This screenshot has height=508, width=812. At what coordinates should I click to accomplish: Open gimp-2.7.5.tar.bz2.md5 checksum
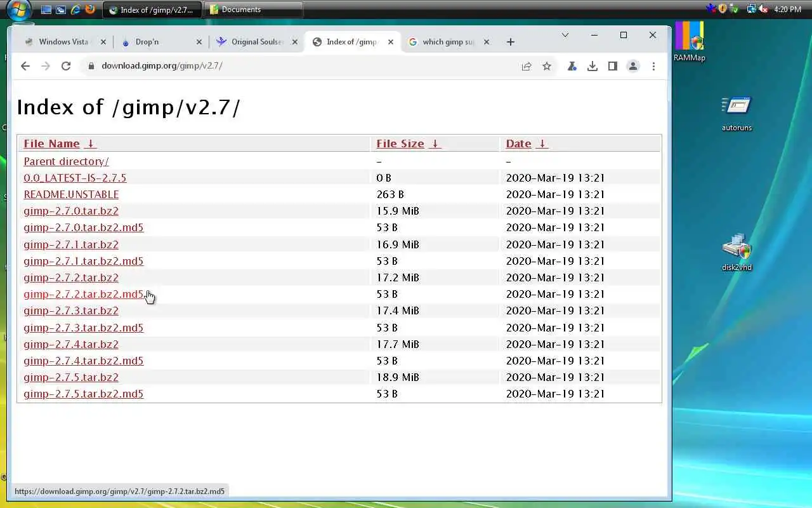(x=84, y=394)
